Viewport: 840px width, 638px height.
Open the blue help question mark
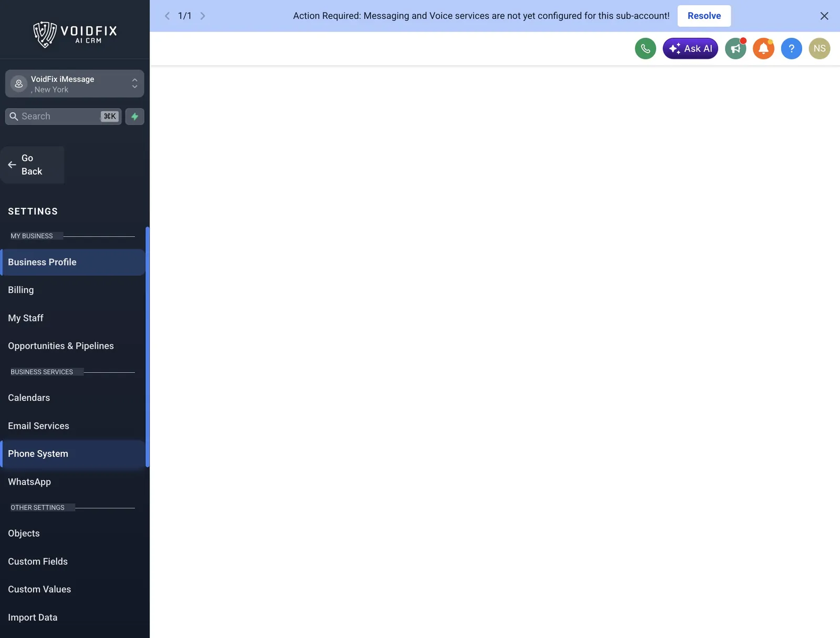coord(791,48)
